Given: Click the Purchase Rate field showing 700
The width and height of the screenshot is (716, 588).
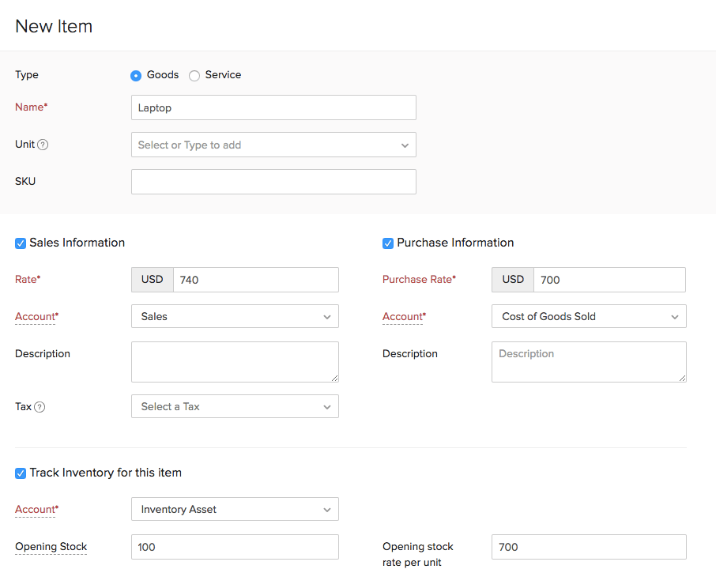Looking at the screenshot, I should (609, 280).
